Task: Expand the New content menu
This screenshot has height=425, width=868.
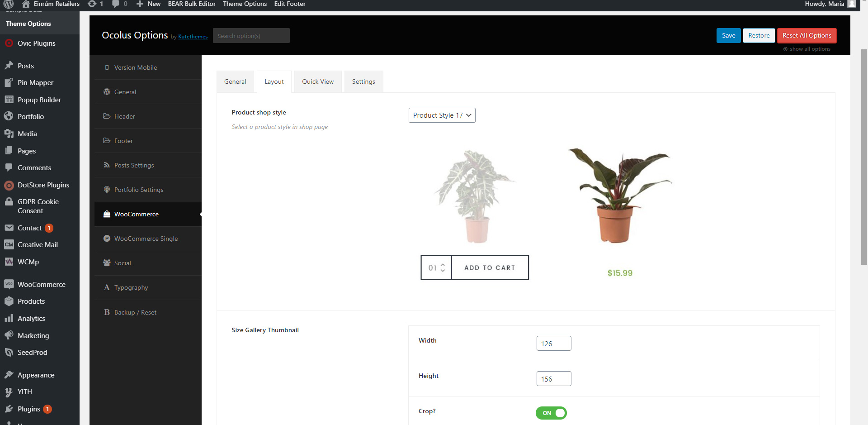Action: (x=148, y=4)
